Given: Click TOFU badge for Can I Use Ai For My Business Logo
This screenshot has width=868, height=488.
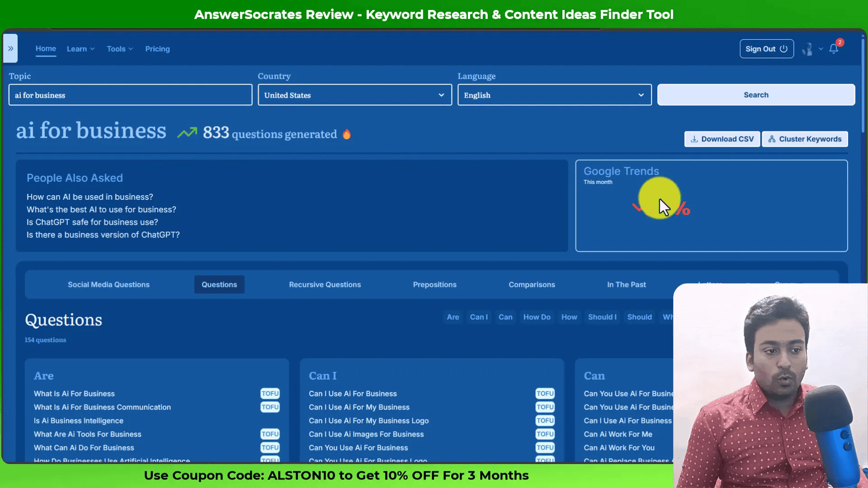Looking at the screenshot, I should (545, 421).
